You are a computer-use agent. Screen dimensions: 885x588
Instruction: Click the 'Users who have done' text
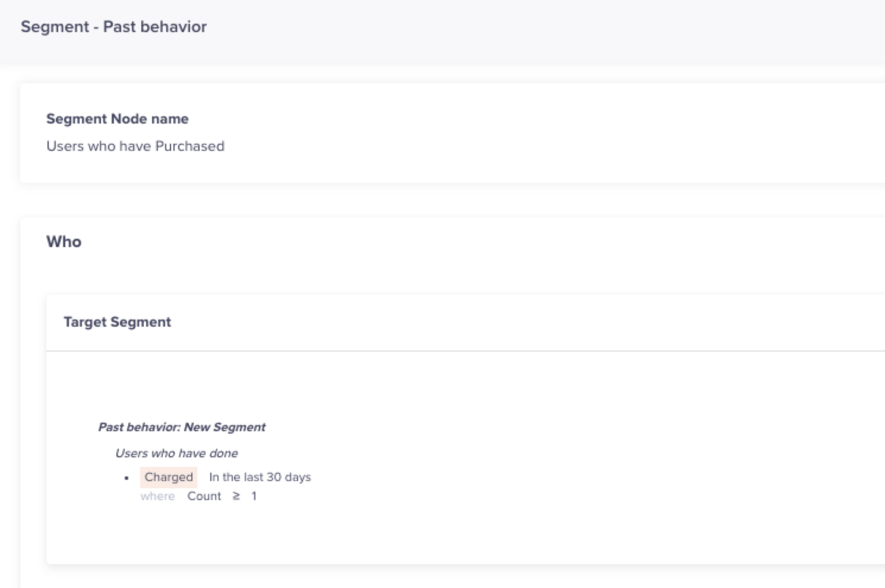click(177, 453)
